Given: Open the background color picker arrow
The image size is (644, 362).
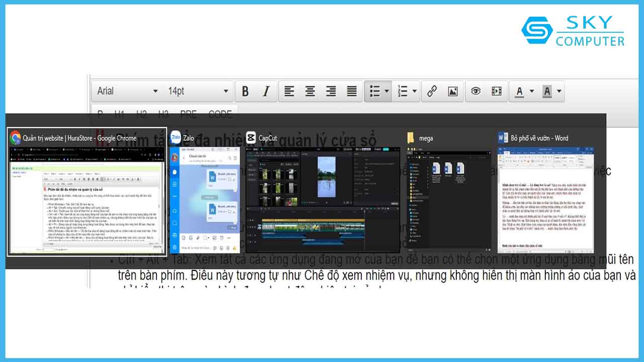Looking at the screenshot, I should pos(559,92).
